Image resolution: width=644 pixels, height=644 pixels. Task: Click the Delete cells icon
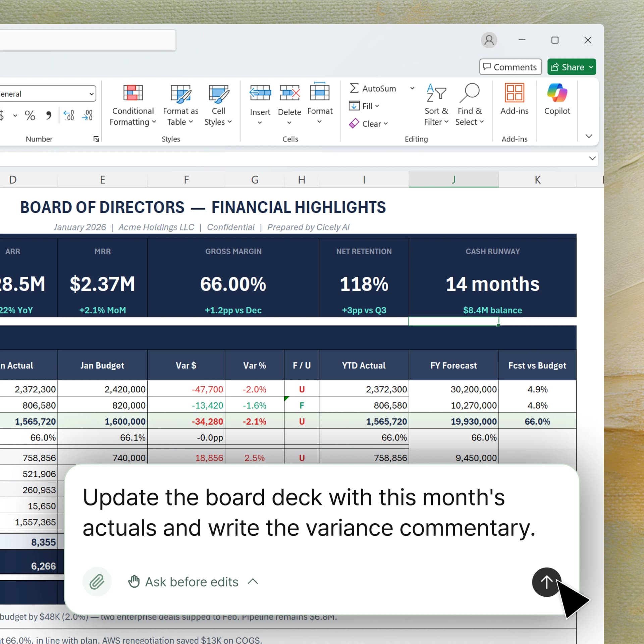coord(289,93)
